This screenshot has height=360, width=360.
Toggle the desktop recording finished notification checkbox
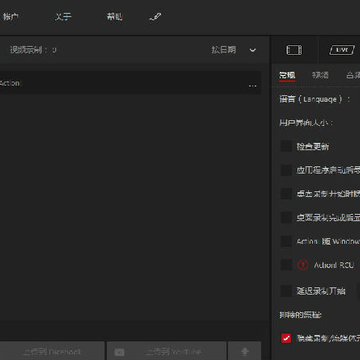(286, 217)
